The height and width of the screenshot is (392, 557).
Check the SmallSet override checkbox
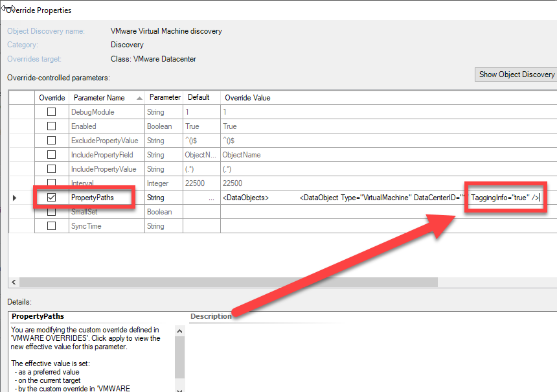pos(51,212)
